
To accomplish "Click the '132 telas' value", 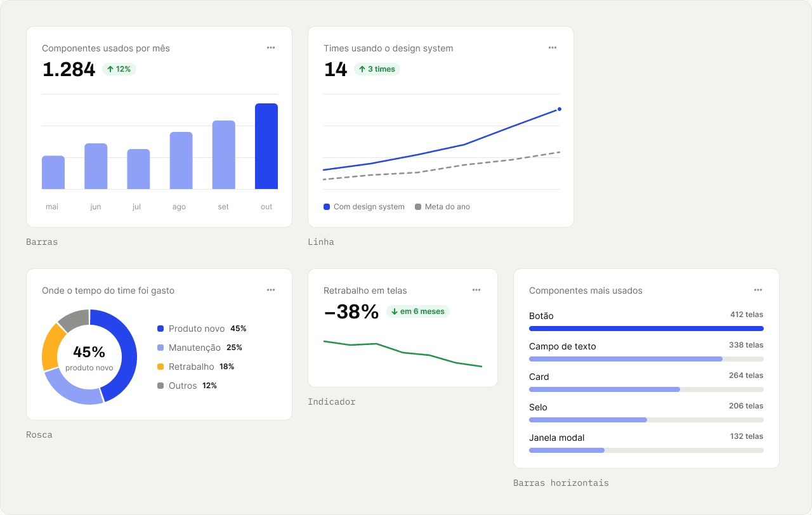I will [x=747, y=436].
